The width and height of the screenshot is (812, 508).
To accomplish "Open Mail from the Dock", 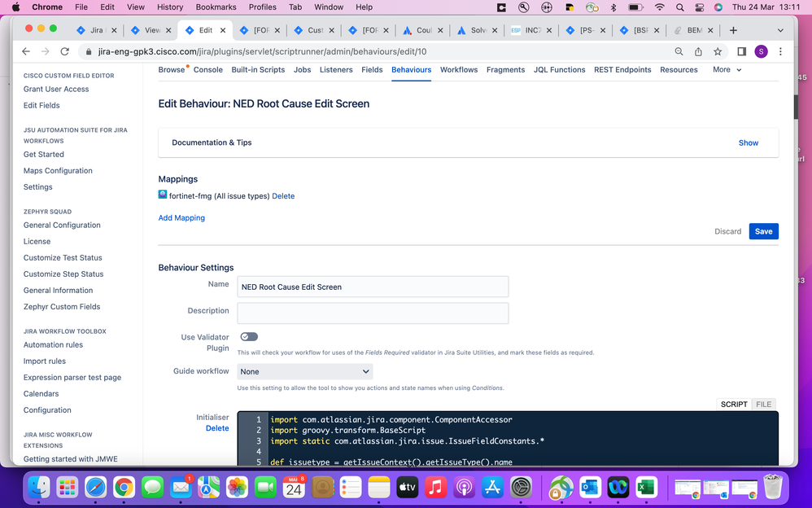I will pos(181,488).
